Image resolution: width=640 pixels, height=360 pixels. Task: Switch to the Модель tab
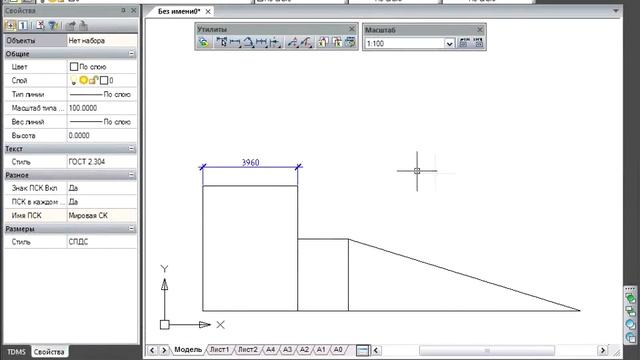point(188,349)
